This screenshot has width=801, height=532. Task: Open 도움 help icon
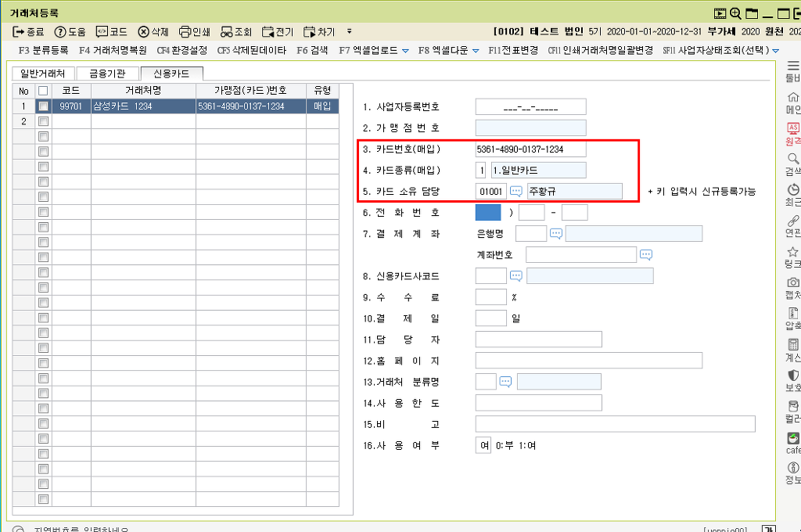60,31
